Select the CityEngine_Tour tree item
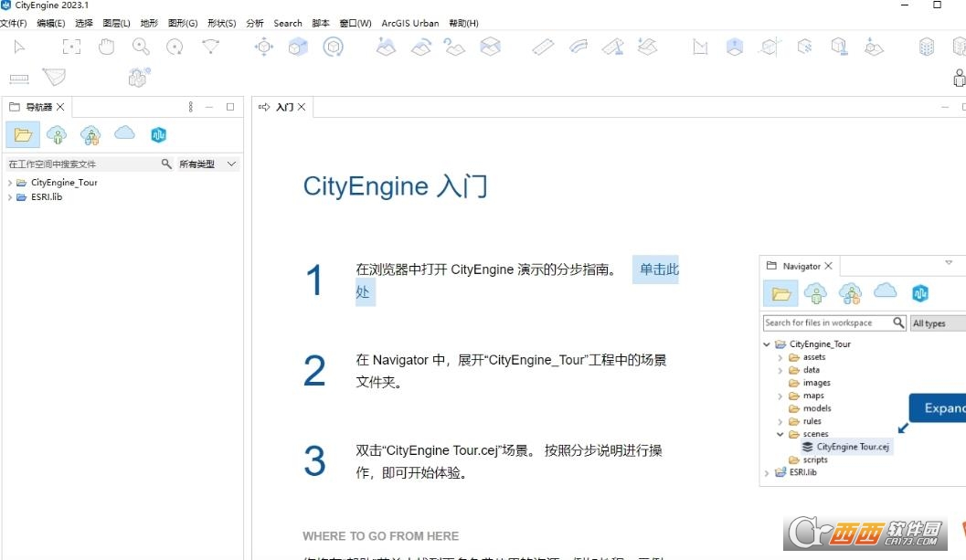Screen dimensions: 966x560 coord(64,183)
